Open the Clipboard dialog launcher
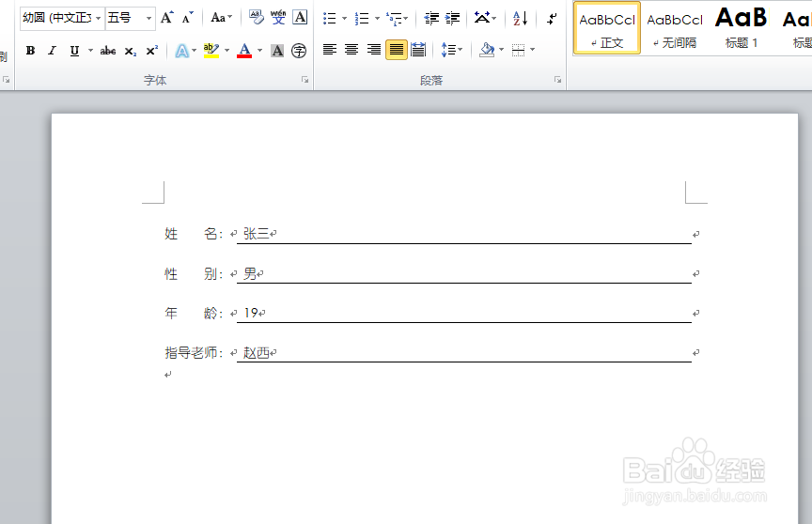This screenshot has width=812, height=524. (x=7, y=80)
